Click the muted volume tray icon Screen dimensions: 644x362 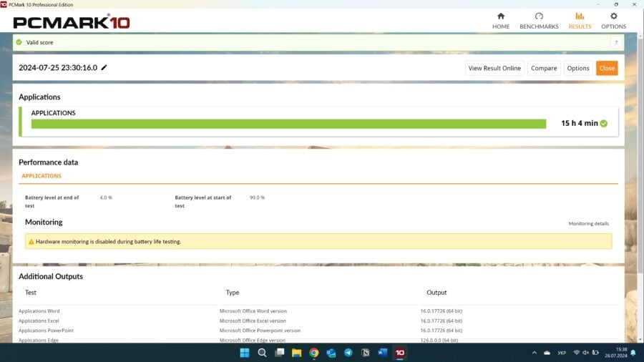pyautogui.click(x=585, y=353)
